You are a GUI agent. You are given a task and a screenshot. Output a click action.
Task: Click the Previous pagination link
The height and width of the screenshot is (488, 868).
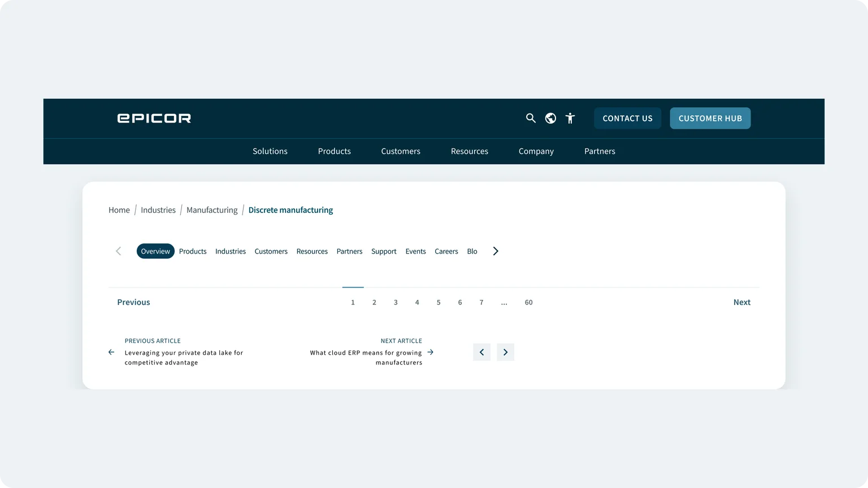[133, 302]
